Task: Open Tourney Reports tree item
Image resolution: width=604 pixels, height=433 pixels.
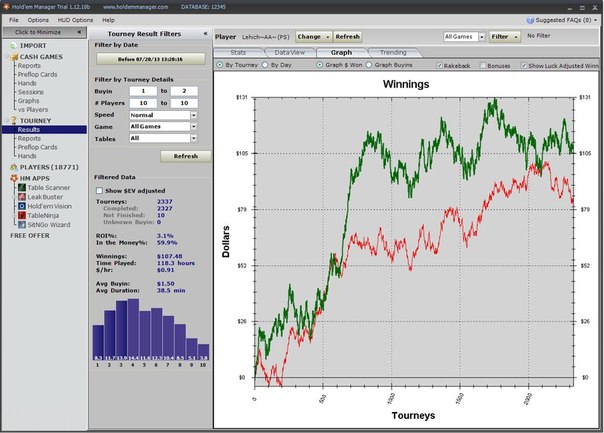Action: pyautogui.click(x=29, y=139)
